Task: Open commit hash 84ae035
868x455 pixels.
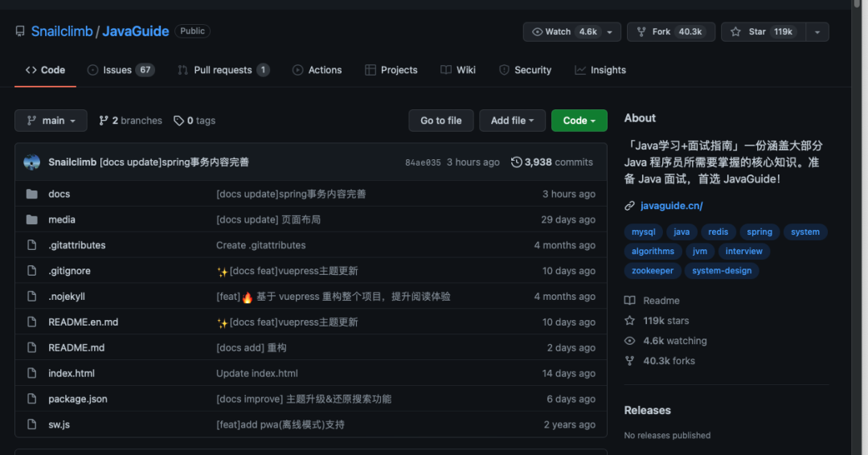Action: 423,162
